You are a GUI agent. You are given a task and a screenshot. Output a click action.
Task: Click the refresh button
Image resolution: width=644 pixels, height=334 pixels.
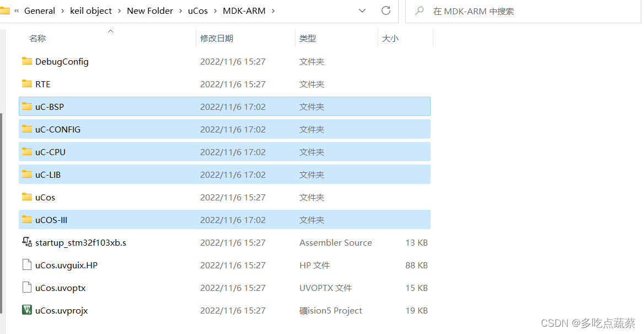click(x=385, y=10)
